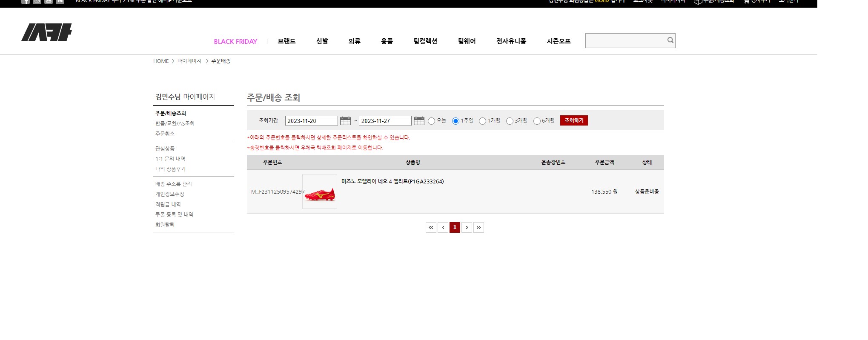Click the red soccer shoe thumbnail
This screenshot has height=340, width=868.
point(320,191)
